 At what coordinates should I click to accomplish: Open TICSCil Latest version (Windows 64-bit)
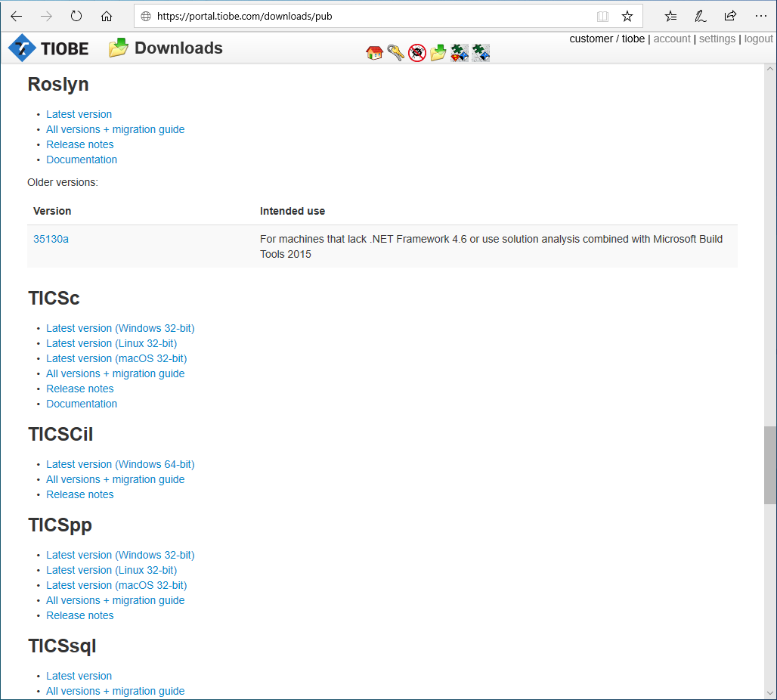click(120, 464)
